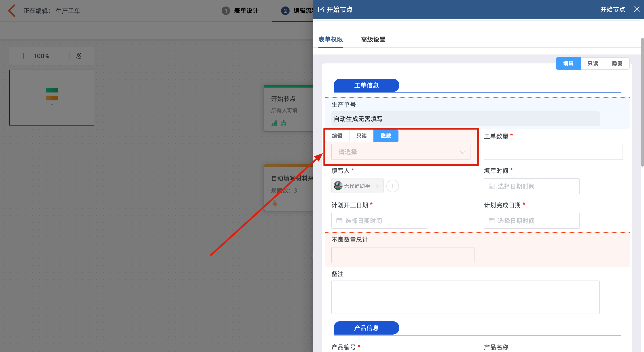Click the edit icon beside 开始节点 title
This screenshot has height=352, width=644.
click(321, 9)
